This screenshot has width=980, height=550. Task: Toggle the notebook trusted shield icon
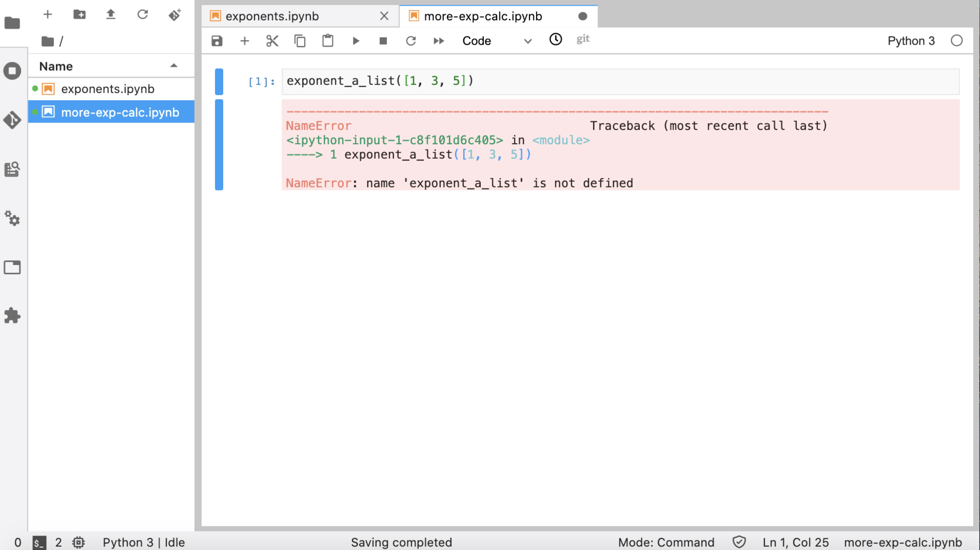(739, 542)
